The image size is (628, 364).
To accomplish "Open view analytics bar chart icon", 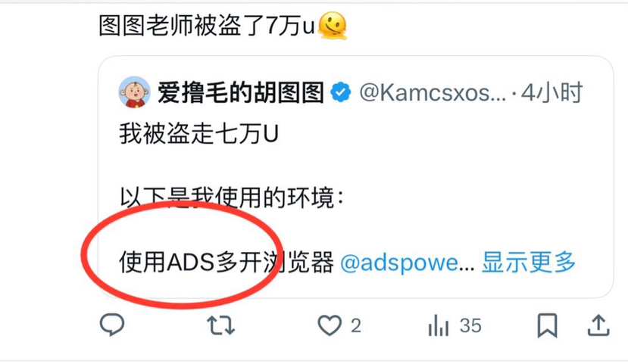I will (x=439, y=325).
